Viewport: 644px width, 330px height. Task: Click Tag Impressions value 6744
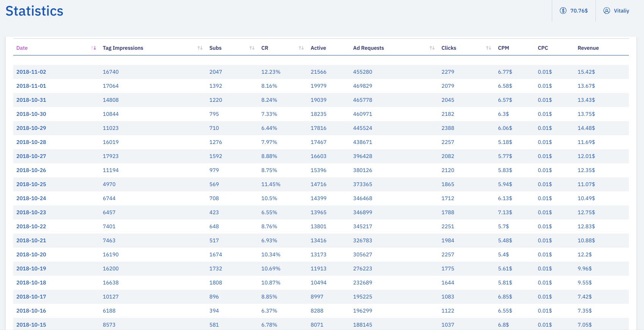(109, 198)
